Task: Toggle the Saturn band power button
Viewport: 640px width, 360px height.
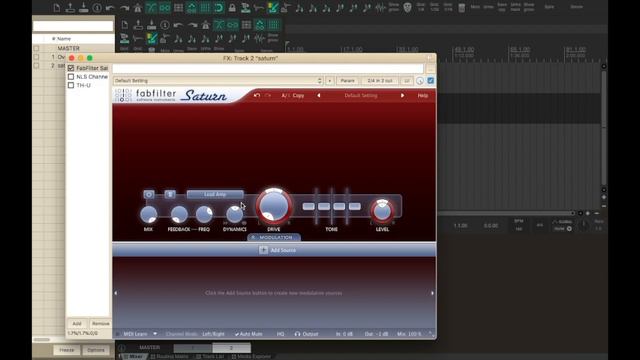Action: [x=149, y=194]
